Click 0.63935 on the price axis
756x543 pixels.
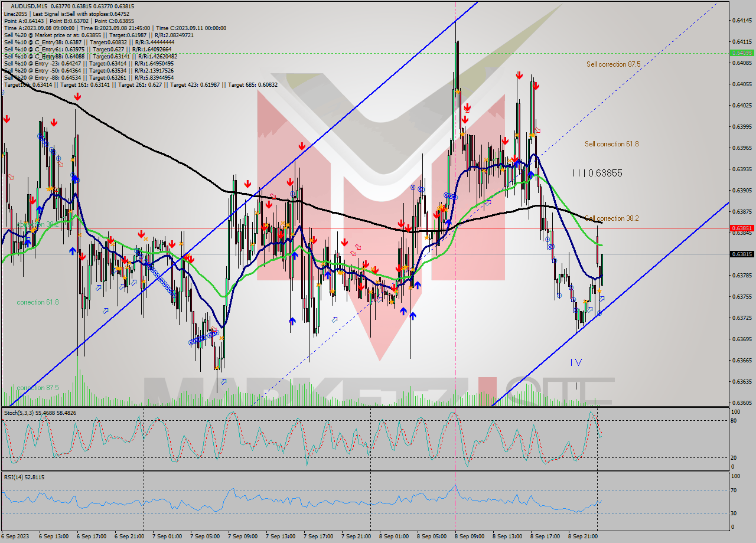click(742, 169)
